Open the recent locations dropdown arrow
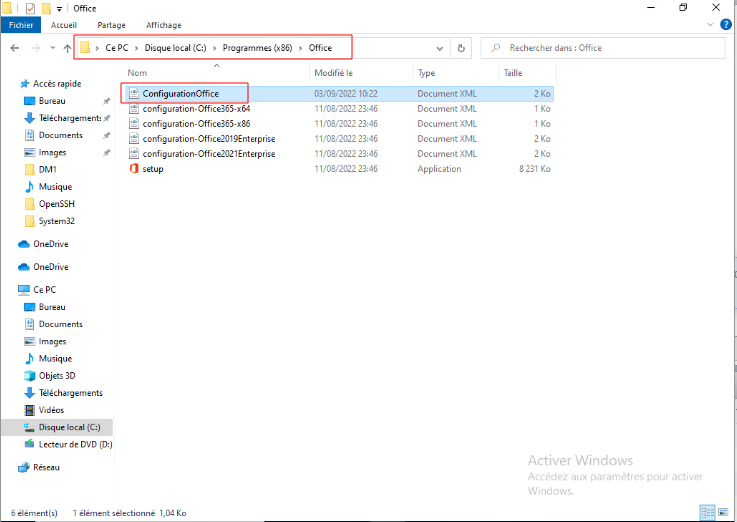Screen dimensions: 737x522 pyautogui.click(x=51, y=47)
